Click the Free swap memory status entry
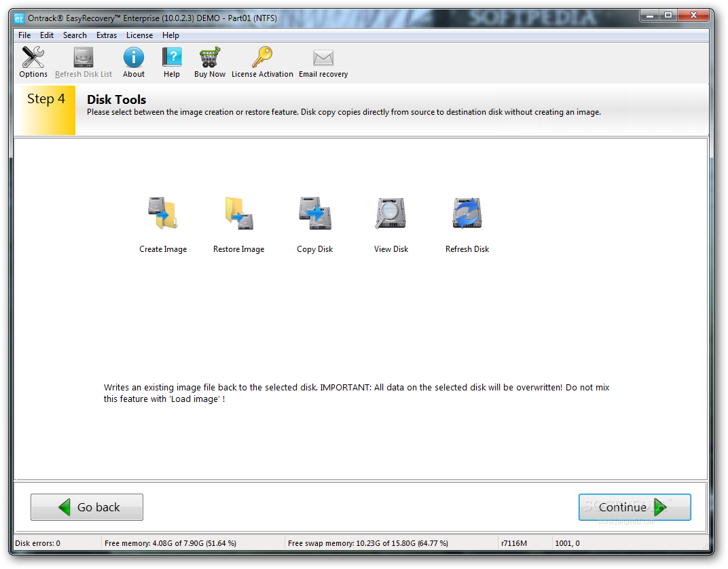 point(367,543)
